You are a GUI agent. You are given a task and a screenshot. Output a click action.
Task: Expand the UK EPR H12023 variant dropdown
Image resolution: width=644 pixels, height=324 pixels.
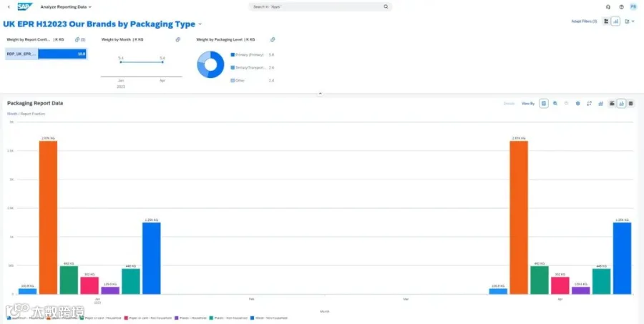click(200, 24)
